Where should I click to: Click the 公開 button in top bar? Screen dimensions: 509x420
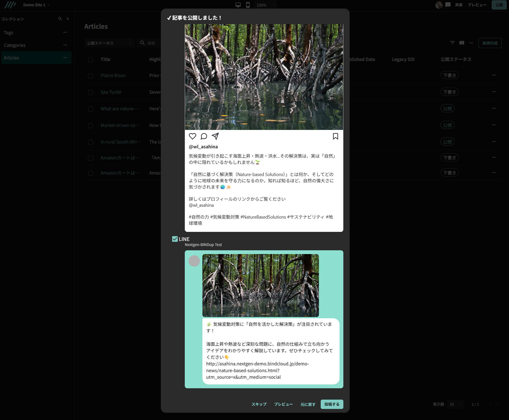click(x=499, y=5)
